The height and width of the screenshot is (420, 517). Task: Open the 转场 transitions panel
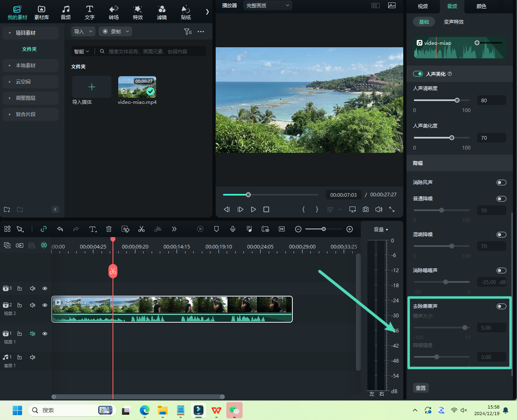[114, 12]
